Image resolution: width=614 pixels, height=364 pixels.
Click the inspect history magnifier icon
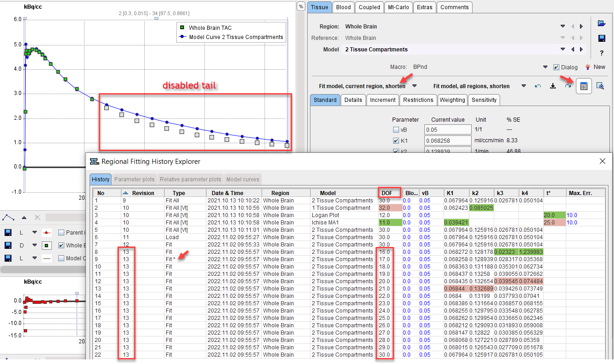pyautogui.click(x=600, y=86)
